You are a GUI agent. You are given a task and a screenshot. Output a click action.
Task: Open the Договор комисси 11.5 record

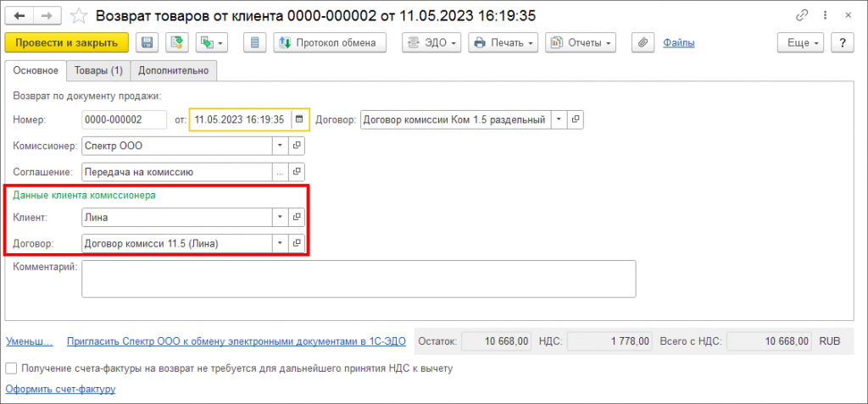coord(297,242)
